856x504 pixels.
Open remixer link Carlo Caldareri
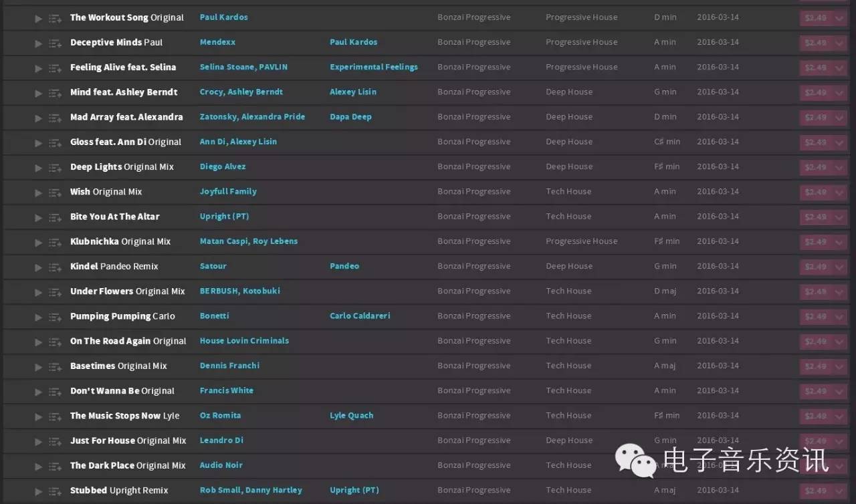[360, 316]
